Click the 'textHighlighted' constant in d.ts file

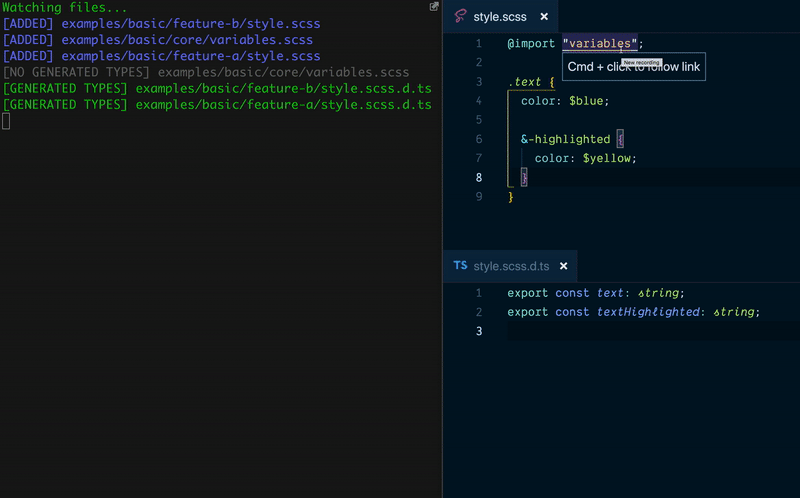[x=648, y=312]
